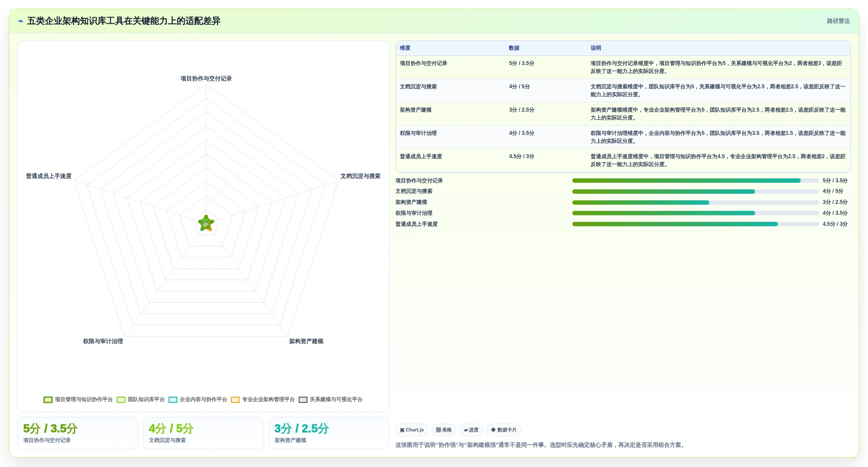This screenshot has width=868, height=467.
Task: Click the 路径雷达 label in header
Action: click(838, 21)
